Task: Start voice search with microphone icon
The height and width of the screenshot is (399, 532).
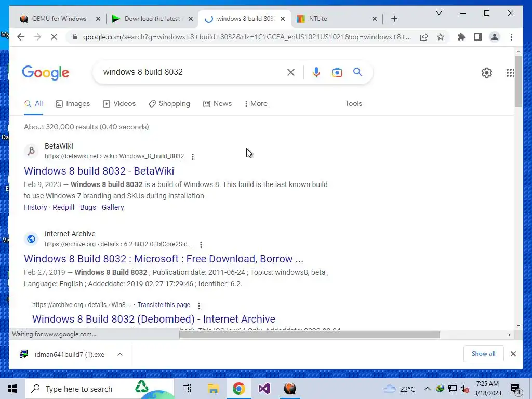Action: pyautogui.click(x=316, y=72)
